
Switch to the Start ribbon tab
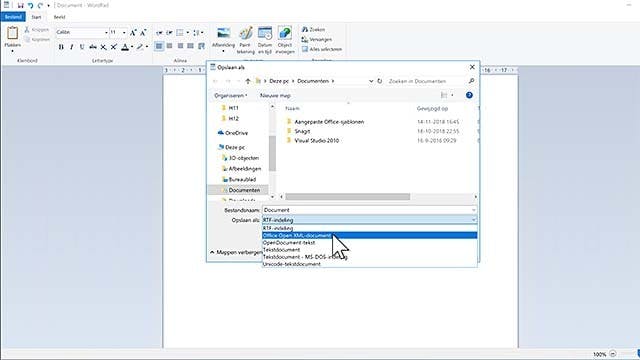click(36, 17)
